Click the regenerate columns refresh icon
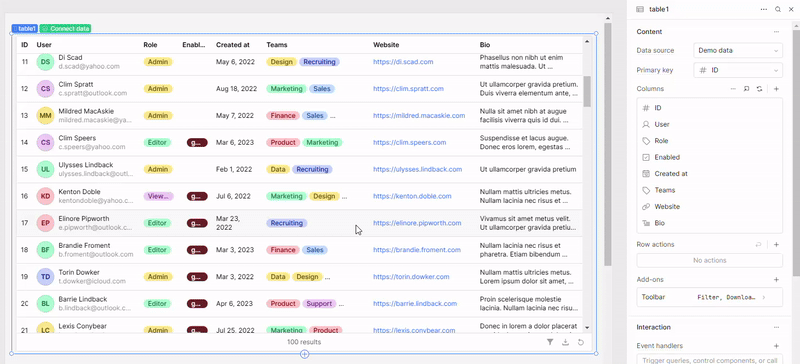 pos(760,89)
